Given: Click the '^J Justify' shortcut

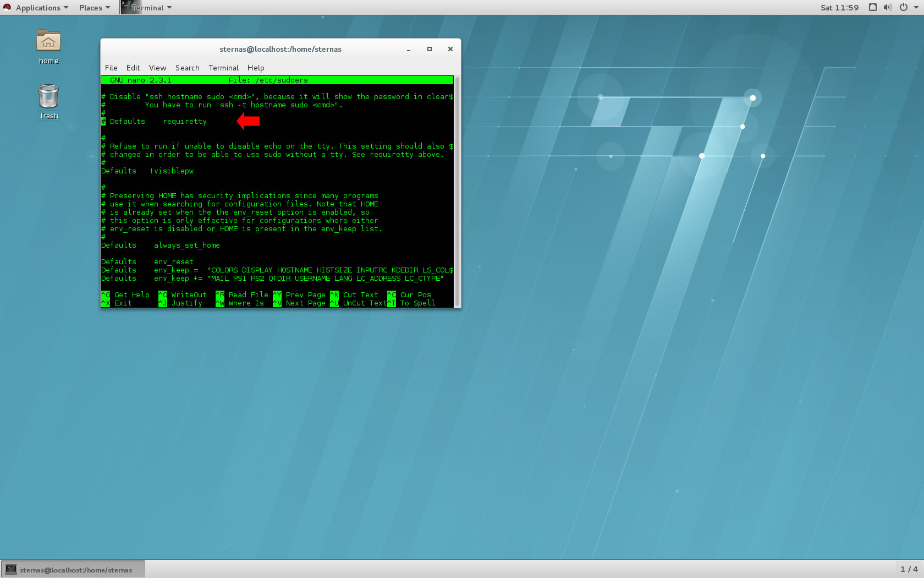Looking at the screenshot, I should tap(180, 303).
